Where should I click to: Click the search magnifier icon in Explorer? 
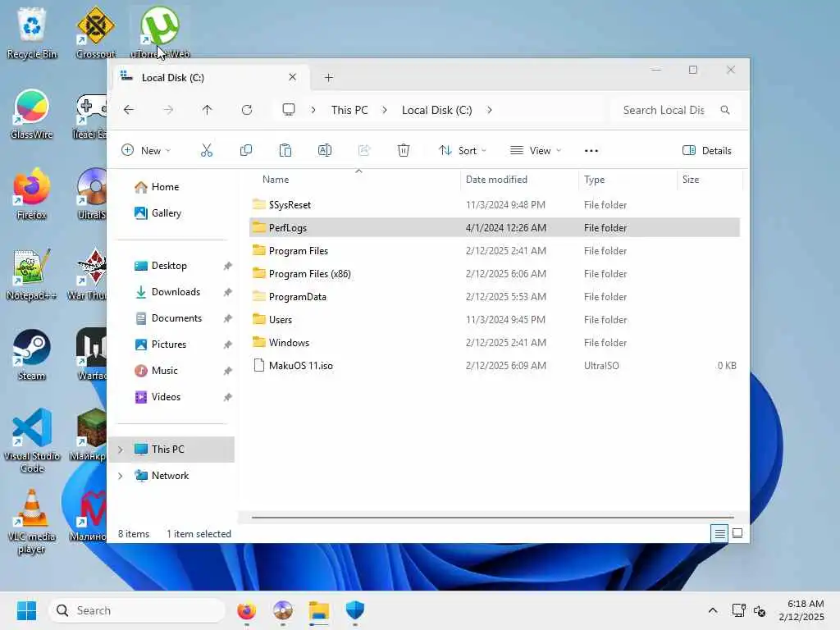coord(725,110)
